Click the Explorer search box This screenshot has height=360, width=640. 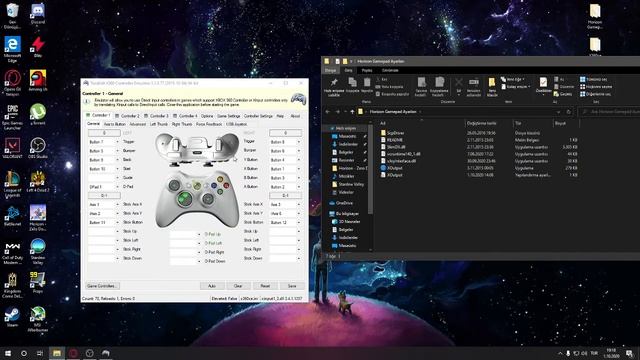[x=610, y=111]
